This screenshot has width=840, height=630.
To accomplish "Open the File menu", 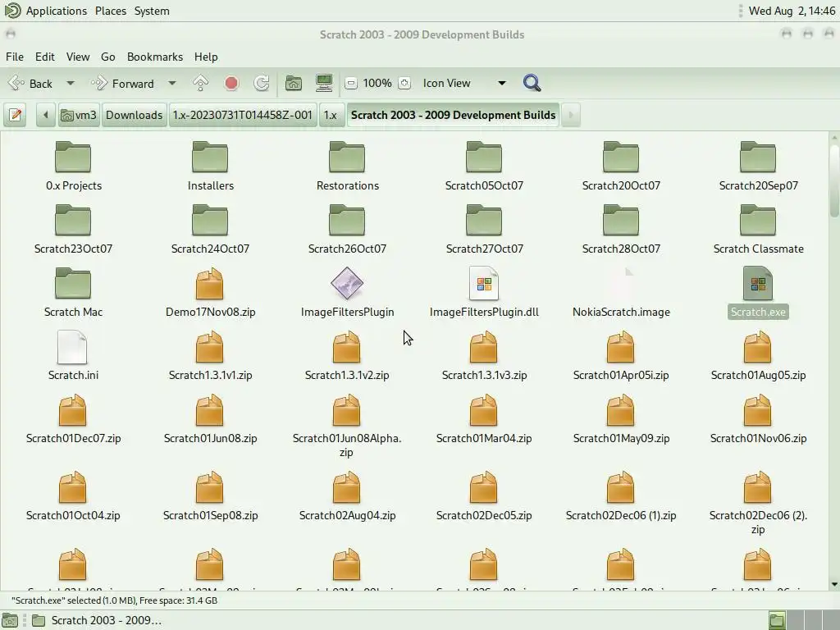I will tap(15, 57).
